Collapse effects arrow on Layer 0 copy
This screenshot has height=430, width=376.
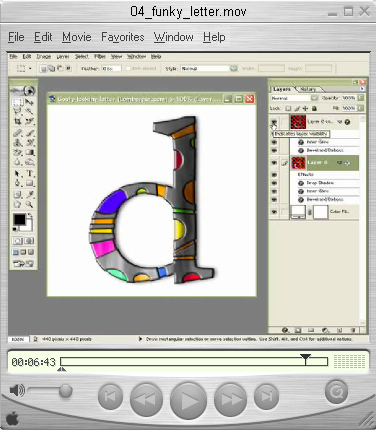click(340, 122)
